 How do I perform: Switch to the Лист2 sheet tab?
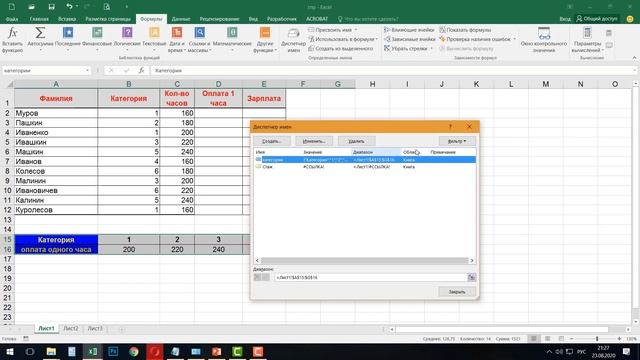point(71,329)
